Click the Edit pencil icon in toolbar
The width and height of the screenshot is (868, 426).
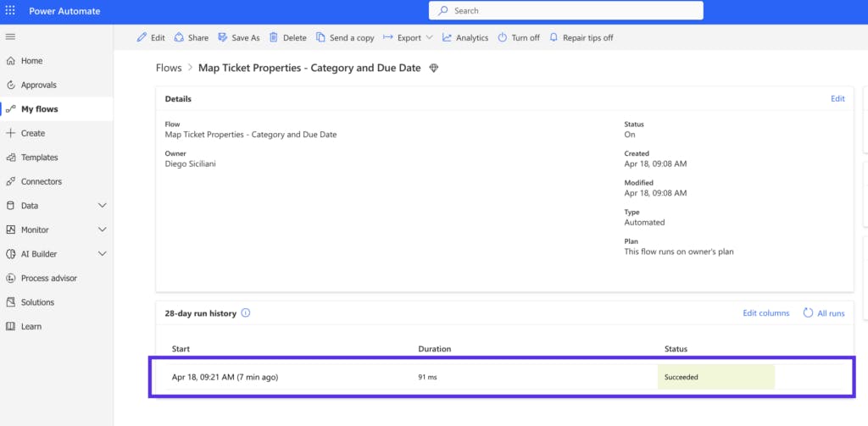142,37
